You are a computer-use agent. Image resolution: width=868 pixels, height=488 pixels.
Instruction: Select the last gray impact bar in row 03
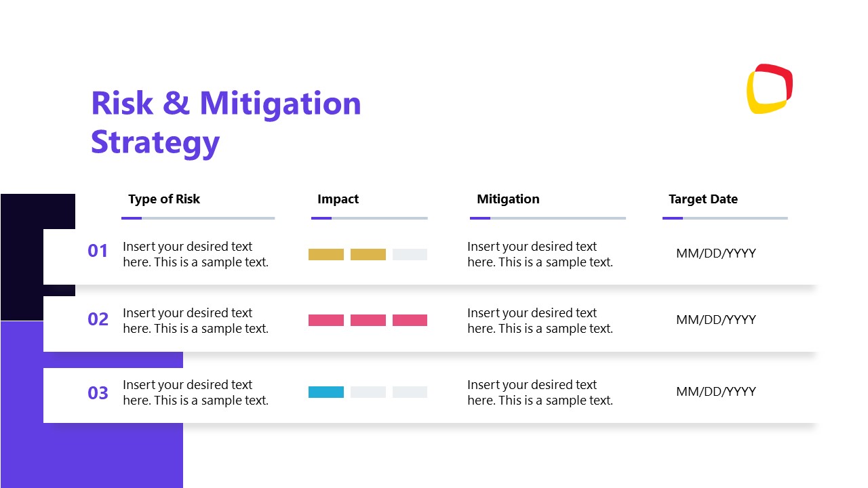(x=410, y=392)
